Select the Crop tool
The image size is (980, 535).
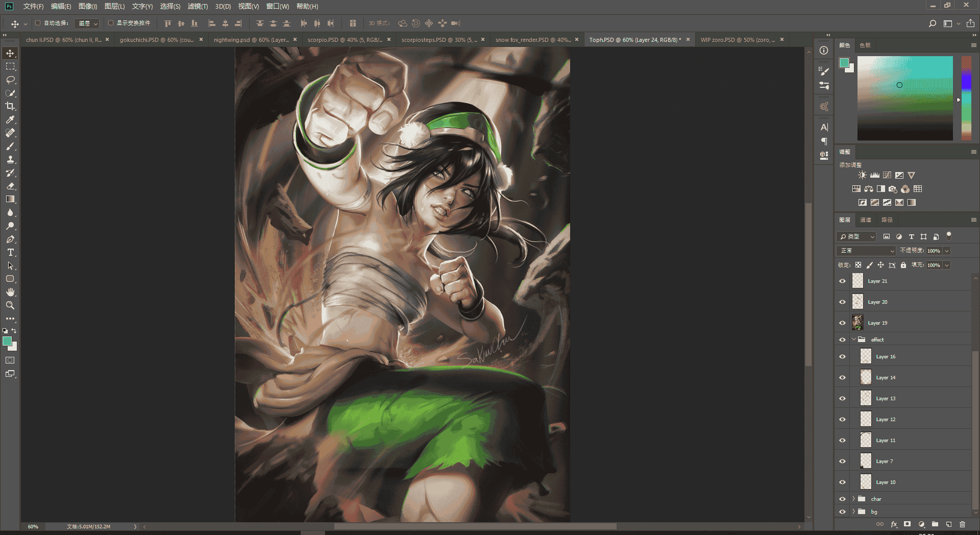tap(10, 106)
